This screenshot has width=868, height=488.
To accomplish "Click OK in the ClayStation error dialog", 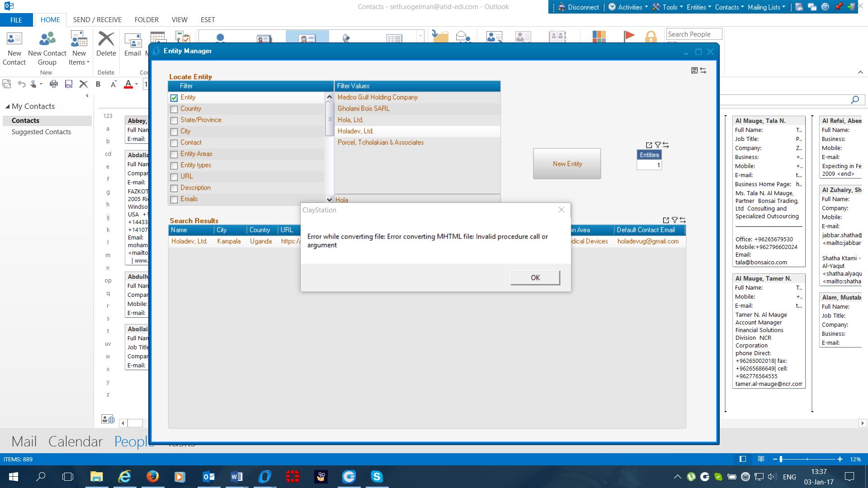I will pos(535,277).
